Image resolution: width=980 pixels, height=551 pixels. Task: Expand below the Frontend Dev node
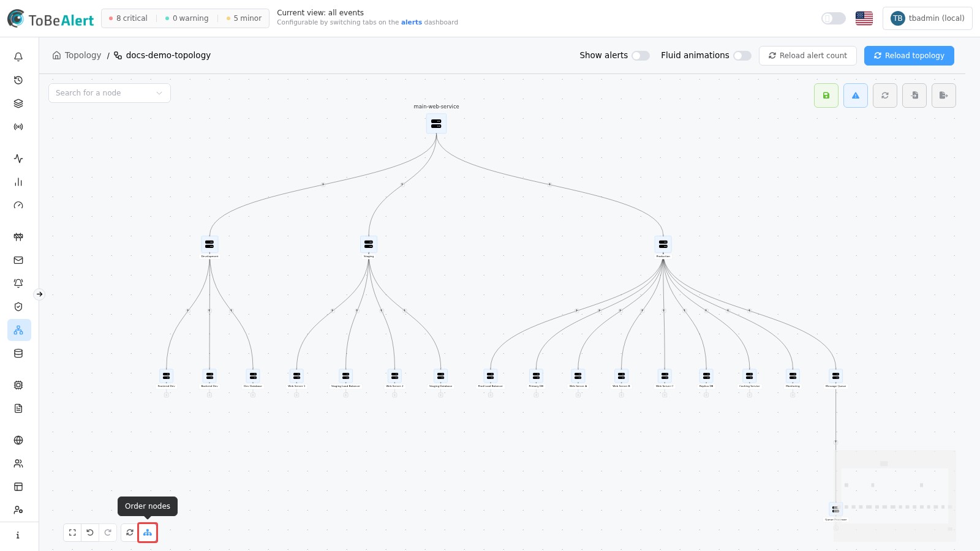pyautogui.click(x=167, y=395)
